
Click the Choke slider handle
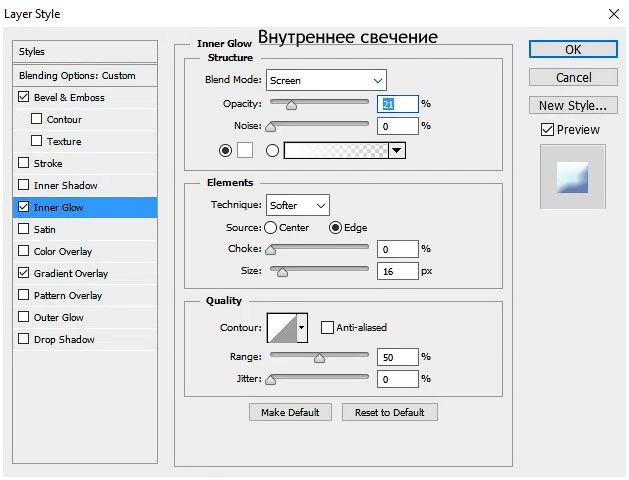[x=271, y=250]
